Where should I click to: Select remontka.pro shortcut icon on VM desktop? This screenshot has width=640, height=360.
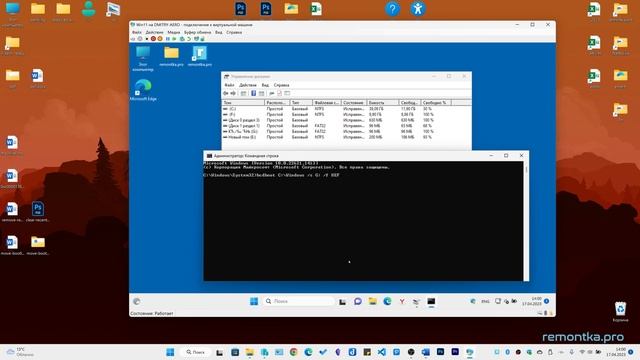point(200,56)
